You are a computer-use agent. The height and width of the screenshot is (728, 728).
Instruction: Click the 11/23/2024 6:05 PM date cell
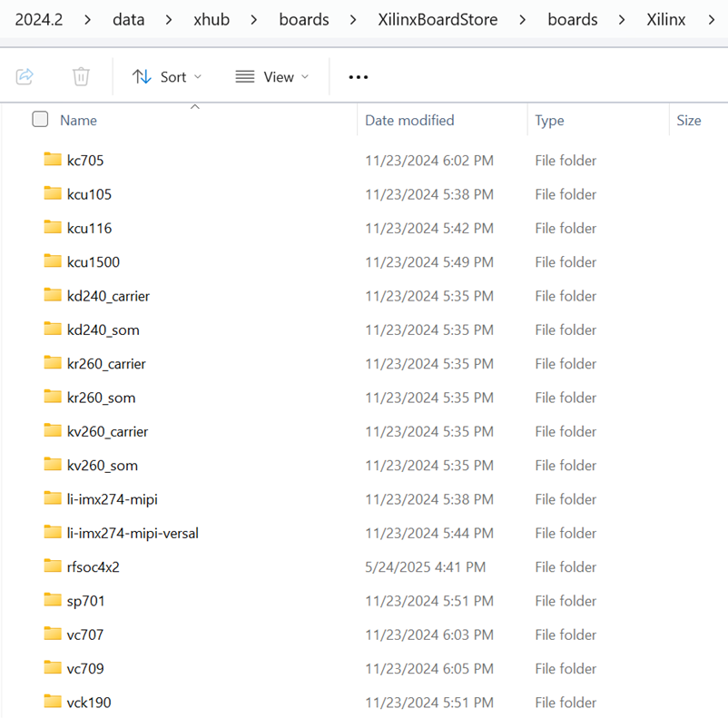[429, 669]
